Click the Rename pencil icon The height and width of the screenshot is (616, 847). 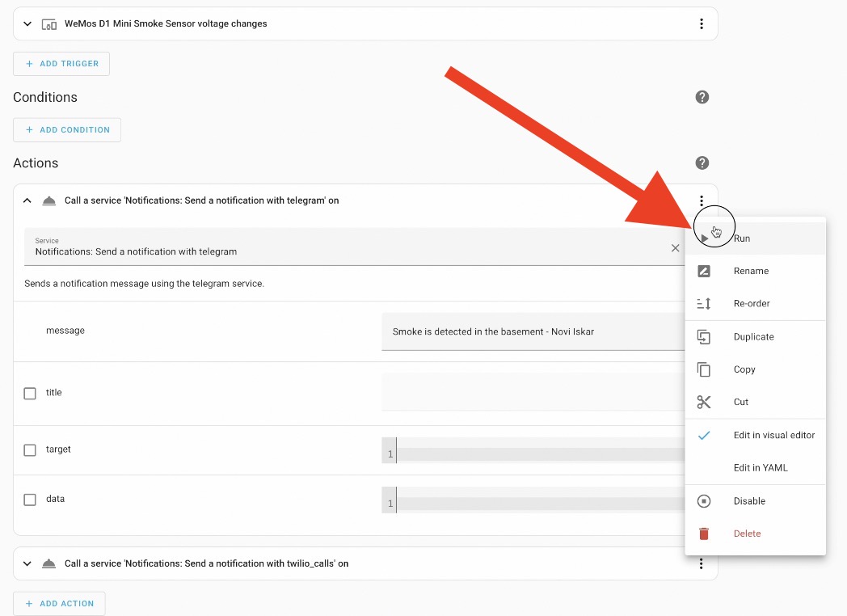click(x=704, y=272)
